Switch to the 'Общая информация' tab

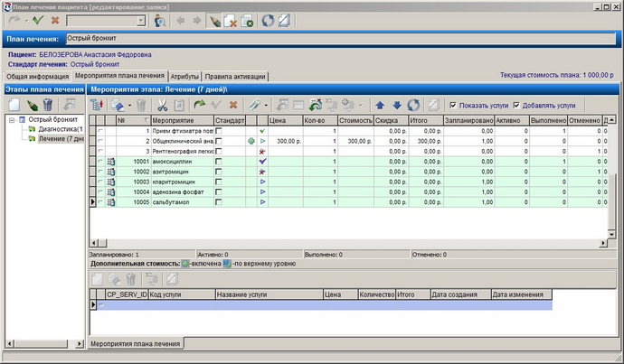pos(37,76)
